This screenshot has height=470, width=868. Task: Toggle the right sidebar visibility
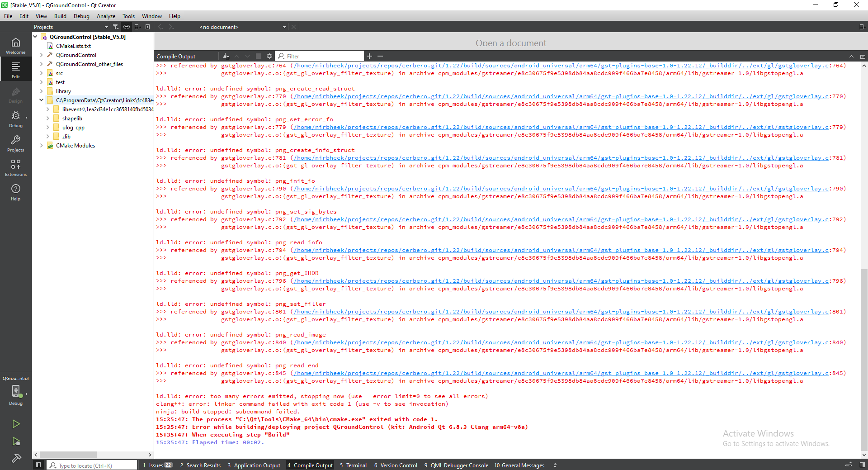pos(862,465)
